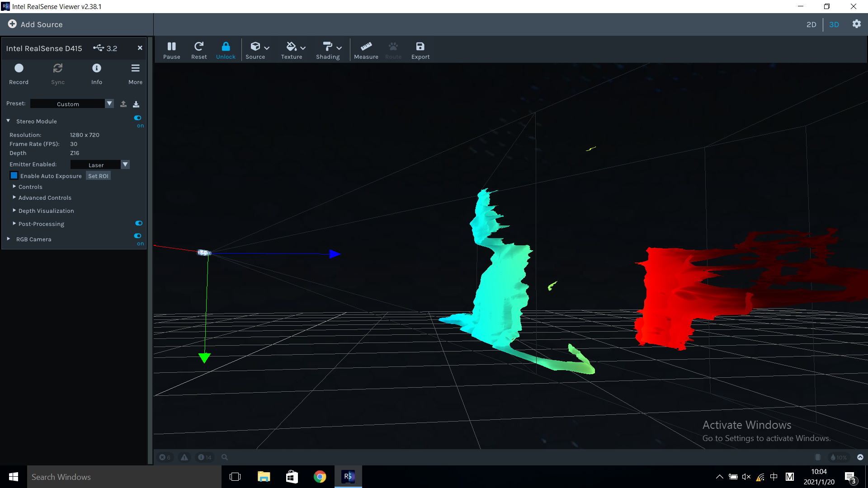Export the point cloud
The width and height of the screenshot is (868, 488).
(x=420, y=50)
